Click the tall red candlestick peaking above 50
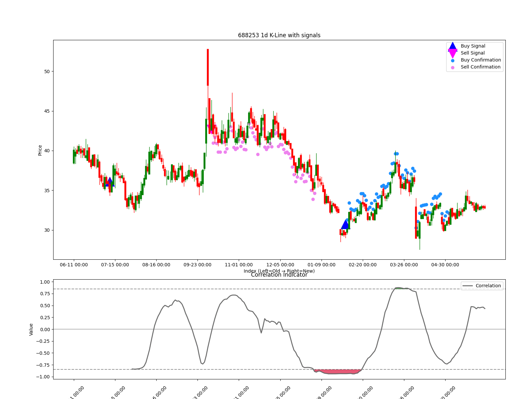The width and height of the screenshot is (532, 399). pos(208,67)
